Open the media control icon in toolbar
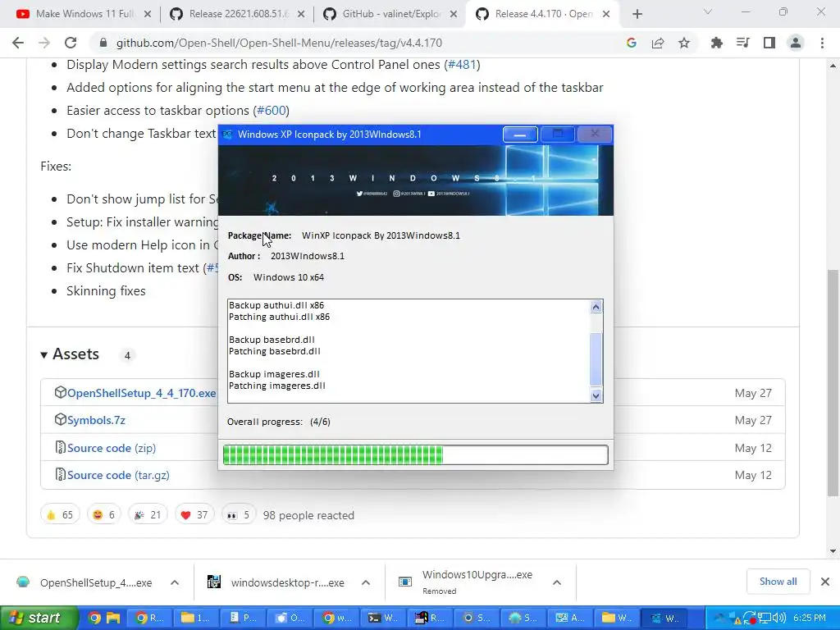The width and height of the screenshot is (840, 630). (743, 43)
